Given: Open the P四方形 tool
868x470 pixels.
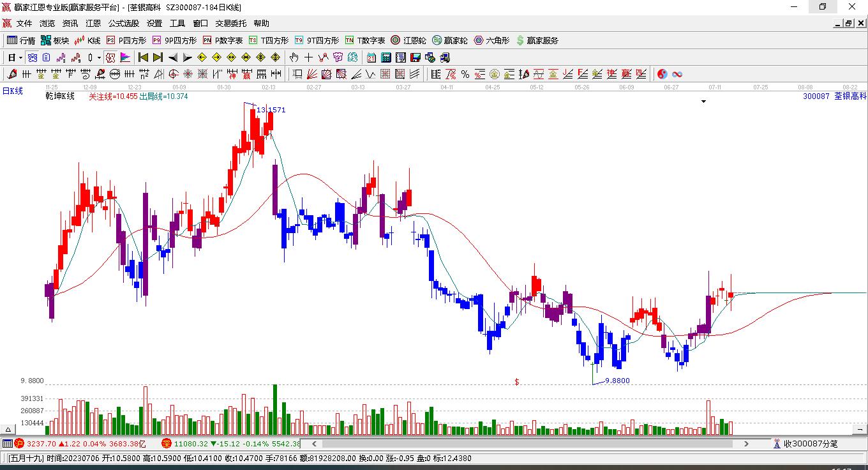Looking at the screenshot, I should pos(126,40).
